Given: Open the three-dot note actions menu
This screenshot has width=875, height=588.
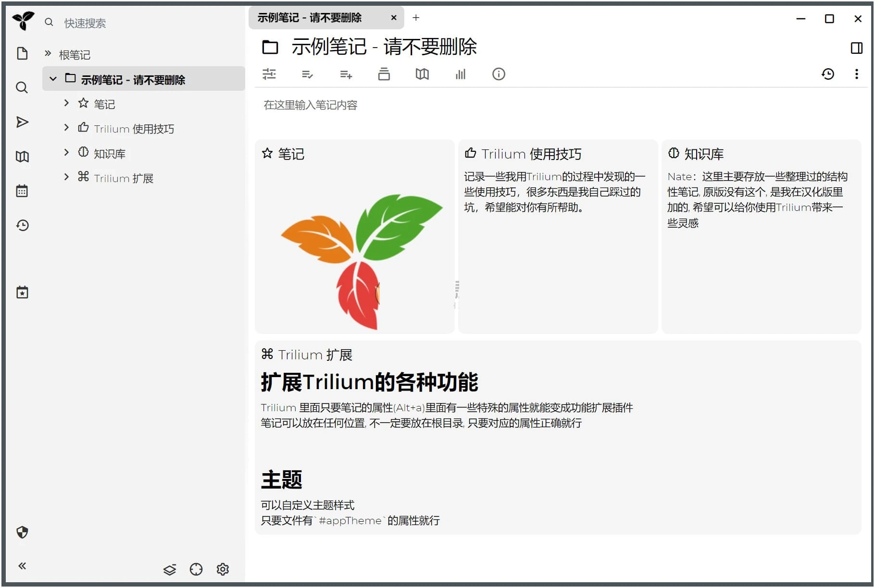Looking at the screenshot, I should pos(857,74).
